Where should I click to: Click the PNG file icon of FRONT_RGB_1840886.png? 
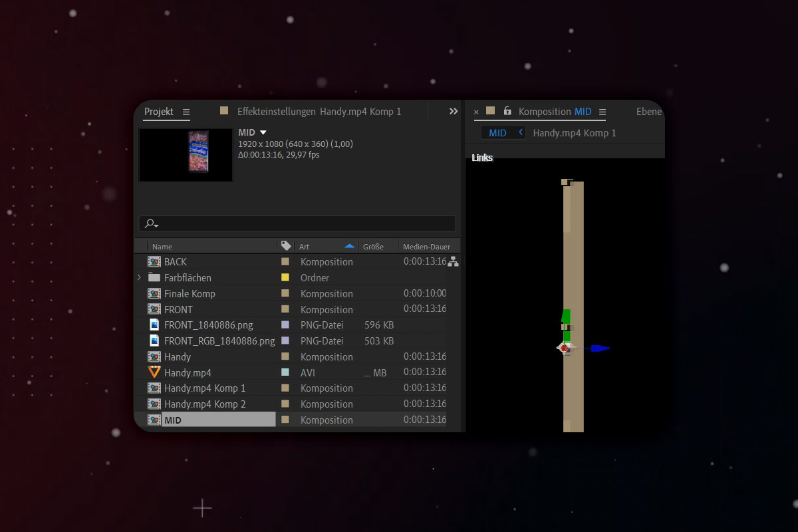[154, 340]
